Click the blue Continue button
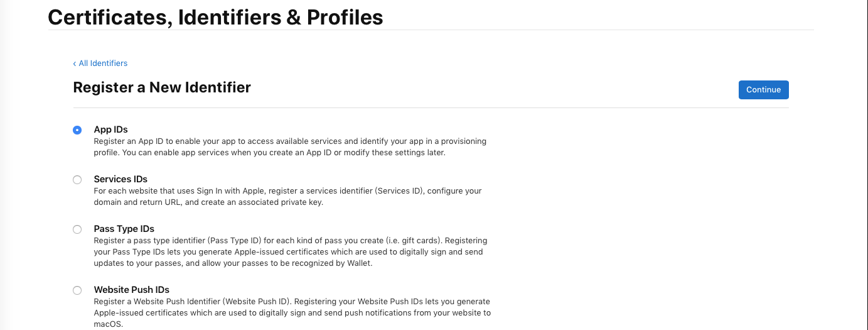Viewport: 868px width, 330px height. [763, 90]
